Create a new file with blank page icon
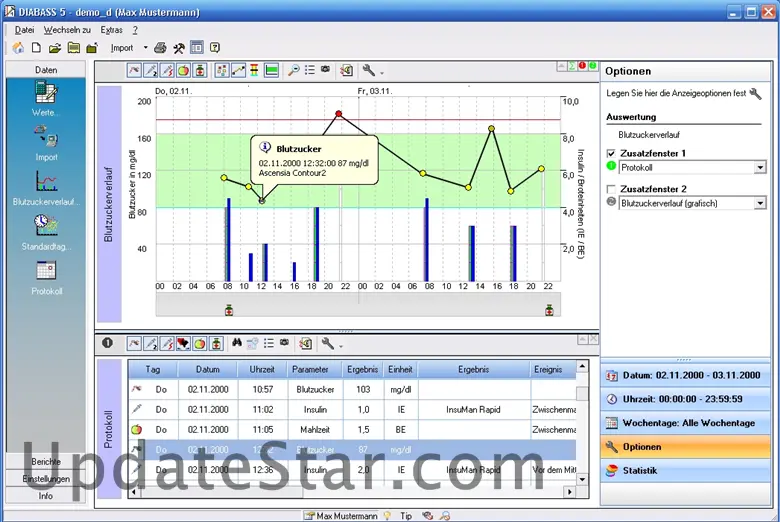Viewport: 780px width, 522px height. pos(36,48)
